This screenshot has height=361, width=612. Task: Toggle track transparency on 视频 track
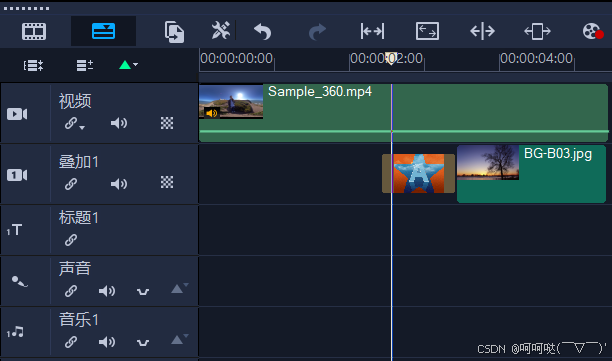tap(167, 123)
